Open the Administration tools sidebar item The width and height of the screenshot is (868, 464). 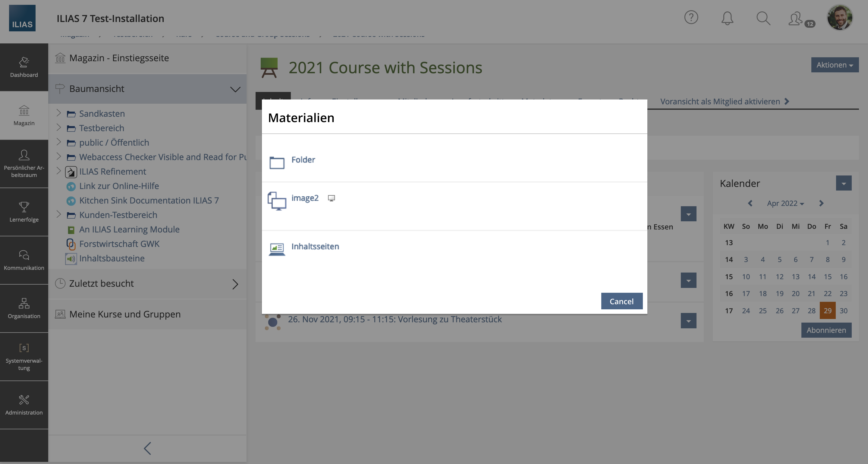click(x=24, y=405)
